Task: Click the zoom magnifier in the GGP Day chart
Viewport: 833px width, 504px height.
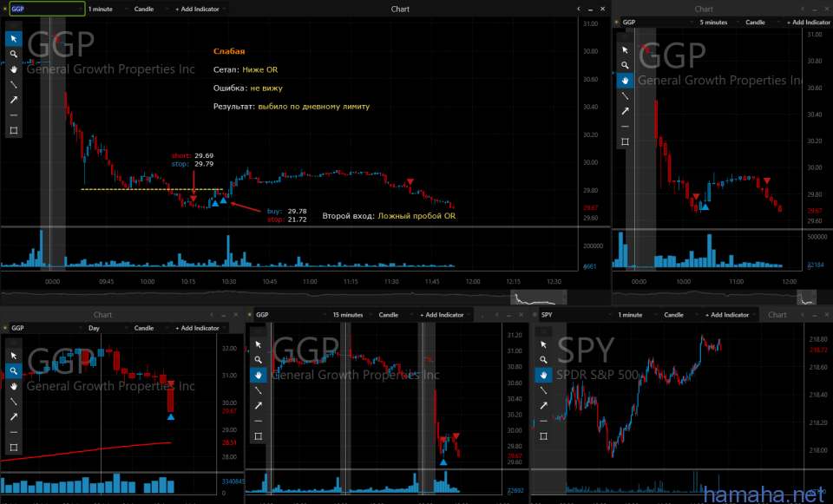Action: pyautogui.click(x=14, y=370)
